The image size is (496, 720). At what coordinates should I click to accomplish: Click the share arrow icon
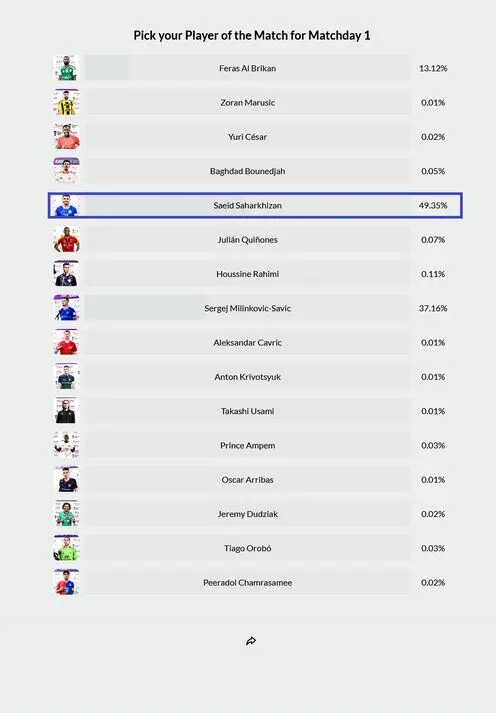coord(251,641)
